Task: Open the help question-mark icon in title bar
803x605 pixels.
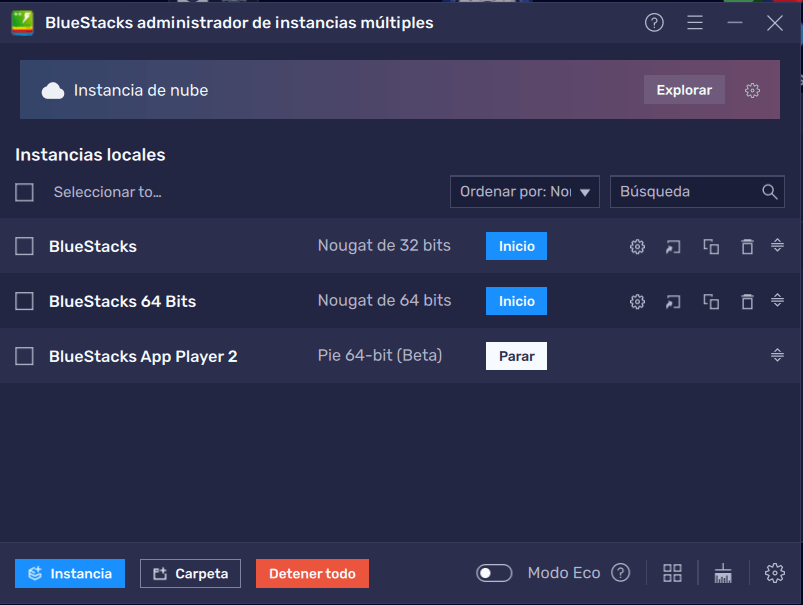Action: point(654,23)
